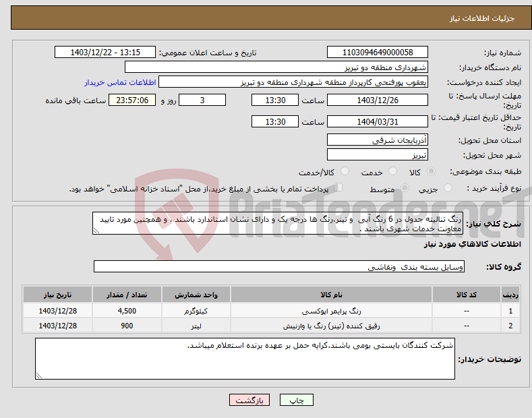Click row number 1 cell

(x=510, y=311)
